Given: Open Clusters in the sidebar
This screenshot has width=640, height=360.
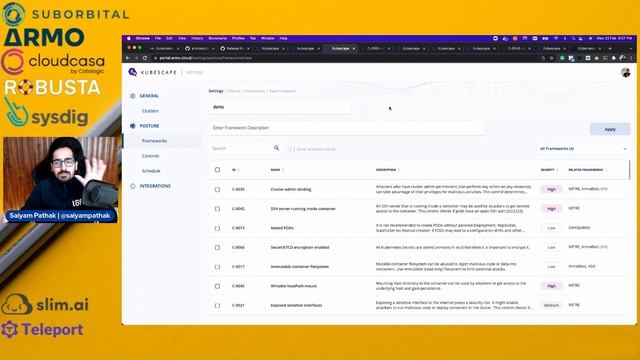Looking at the screenshot, I should (150, 111).
